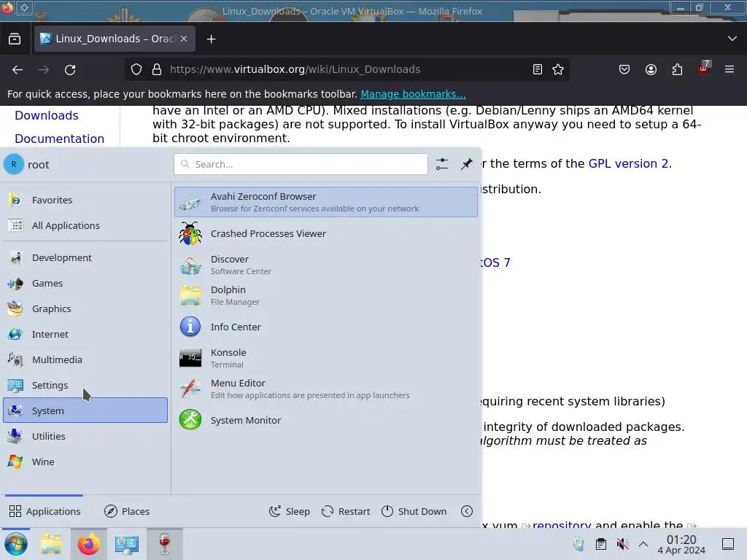Open the Firefox View icon
747x560 pixels.
(x=15, y=39)
